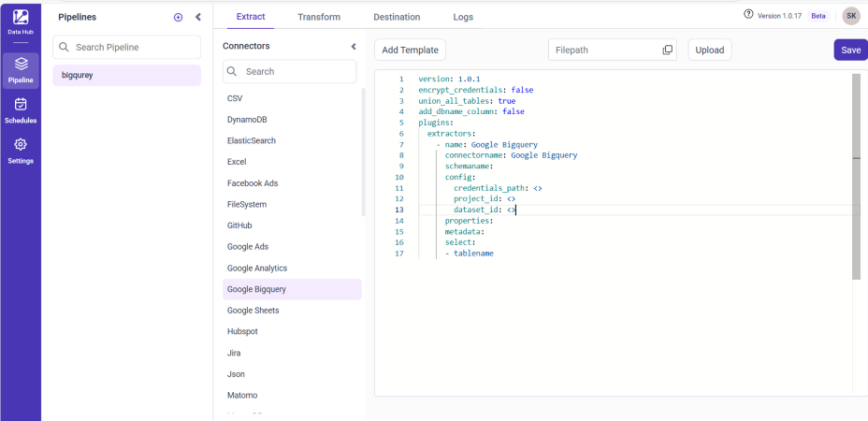Click the Data Hub logo icon
Screen dimensions: 868x421
21,17
